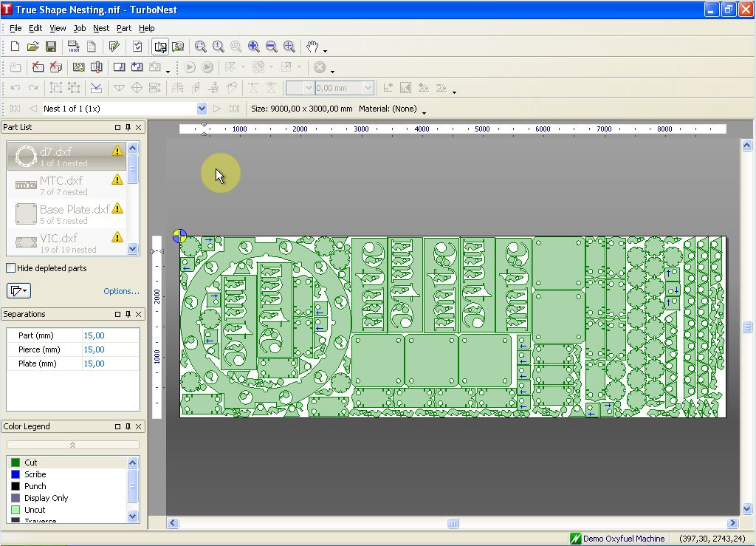Open the Job menu
This screenshot has width=756, height=546.
(79, 28)
